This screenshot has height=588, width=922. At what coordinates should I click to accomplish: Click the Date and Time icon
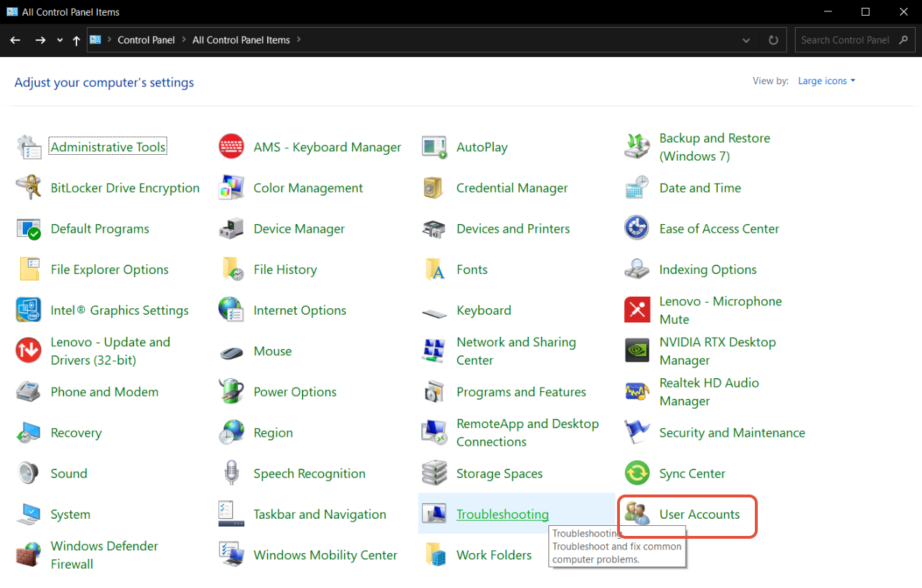coord(637,188)
